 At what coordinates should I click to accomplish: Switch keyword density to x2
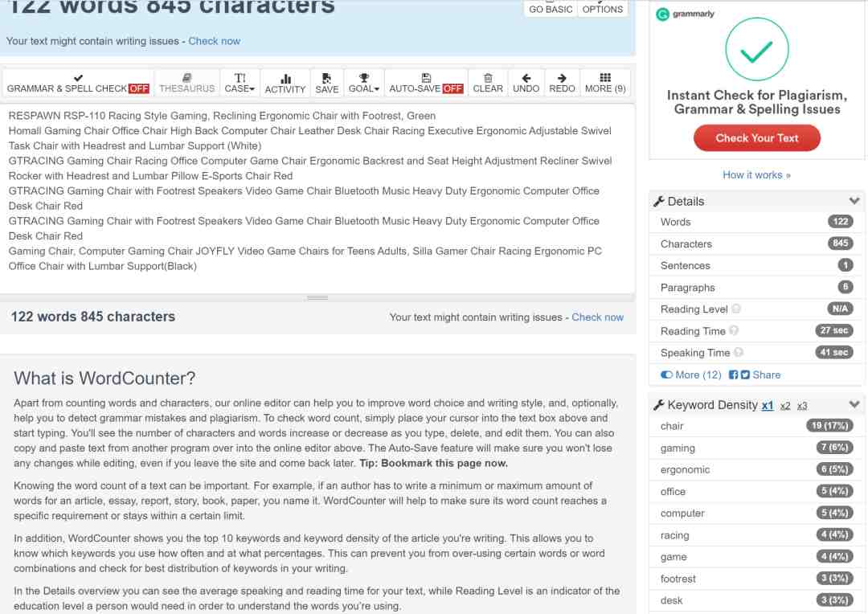pos(785,406)
